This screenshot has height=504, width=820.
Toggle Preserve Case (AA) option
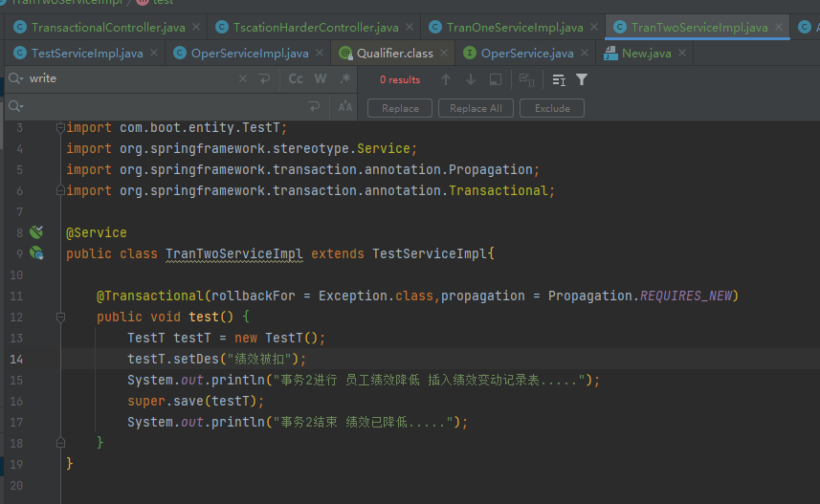point(345,107)
